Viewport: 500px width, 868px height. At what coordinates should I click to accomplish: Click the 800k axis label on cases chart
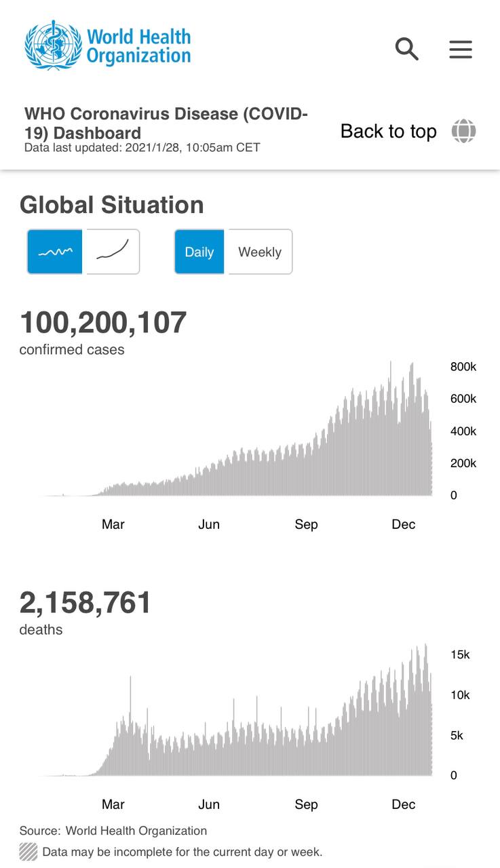tap(463, 367)
